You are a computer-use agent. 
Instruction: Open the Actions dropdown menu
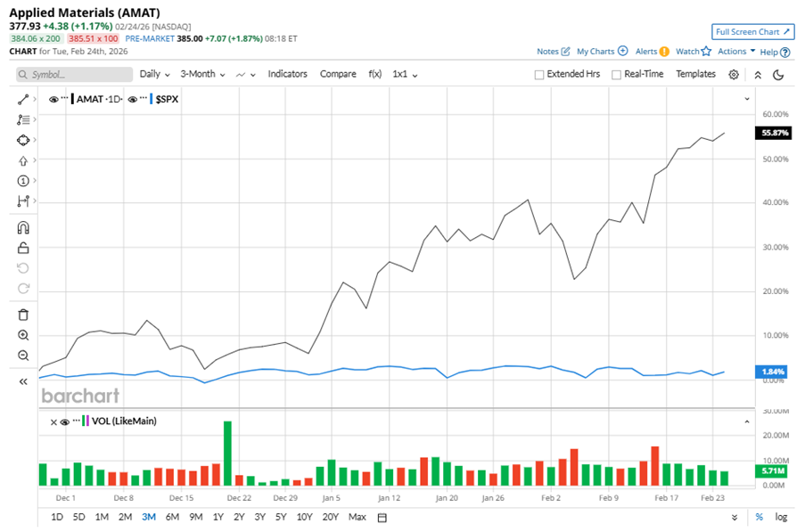[x=736, y=52]
